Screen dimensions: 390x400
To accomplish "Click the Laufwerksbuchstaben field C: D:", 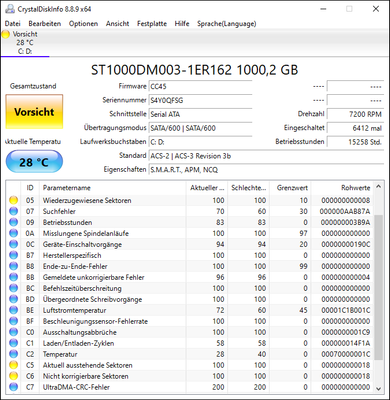I will pyautogui.click(x=200, y=142).
